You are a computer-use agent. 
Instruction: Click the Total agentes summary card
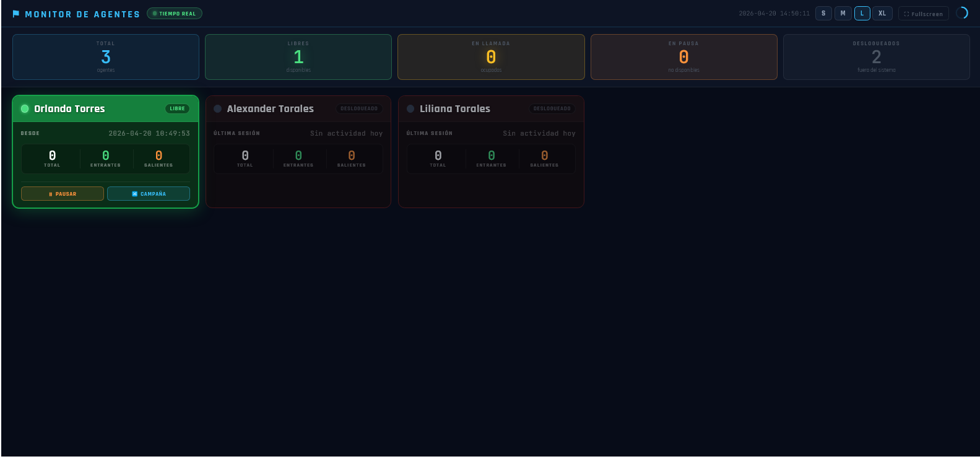pos(106,57)
